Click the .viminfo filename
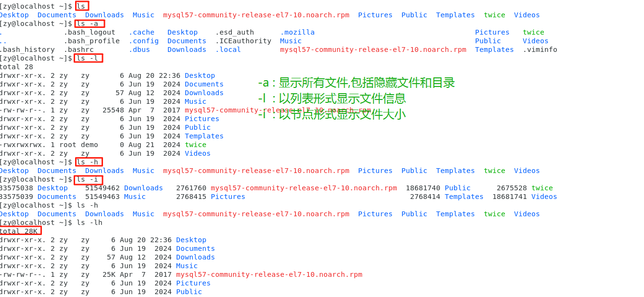 540,49
